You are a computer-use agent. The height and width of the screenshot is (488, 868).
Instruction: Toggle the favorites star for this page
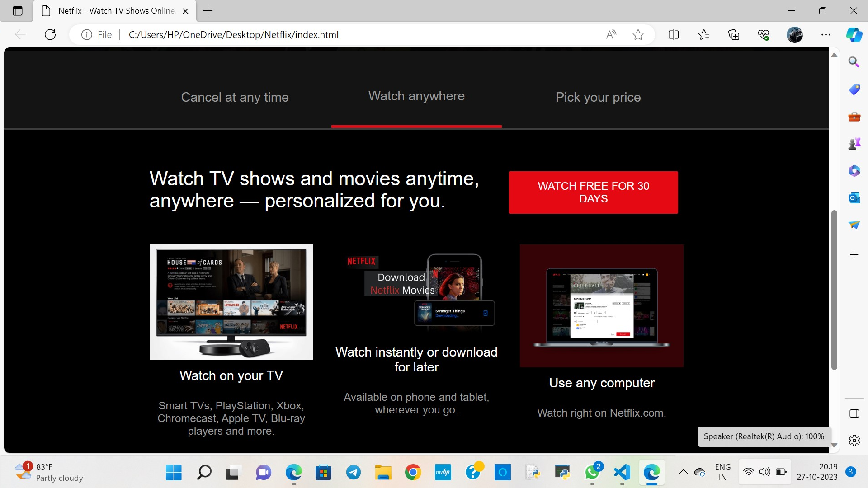click(x=638, y=34)
